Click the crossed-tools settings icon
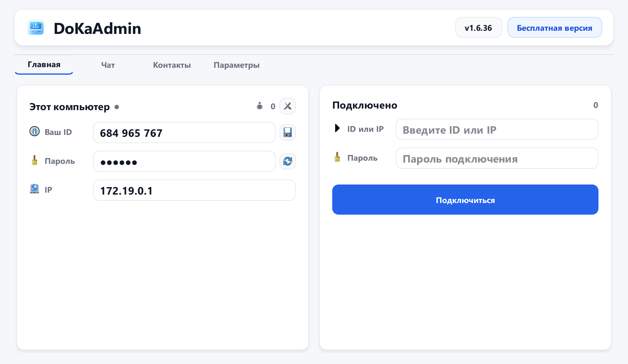 pos(288,106)
